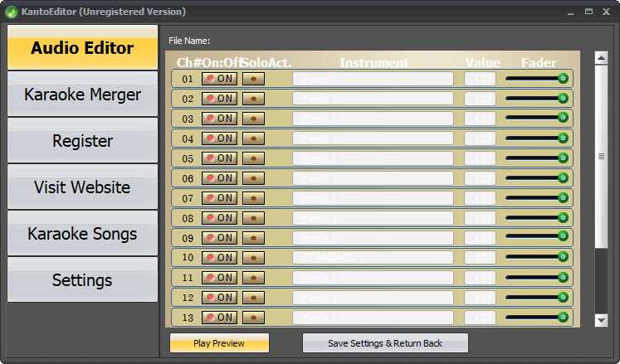
Task: Click the channel list scrollbar thumb
Action: (x=602, y=157)
